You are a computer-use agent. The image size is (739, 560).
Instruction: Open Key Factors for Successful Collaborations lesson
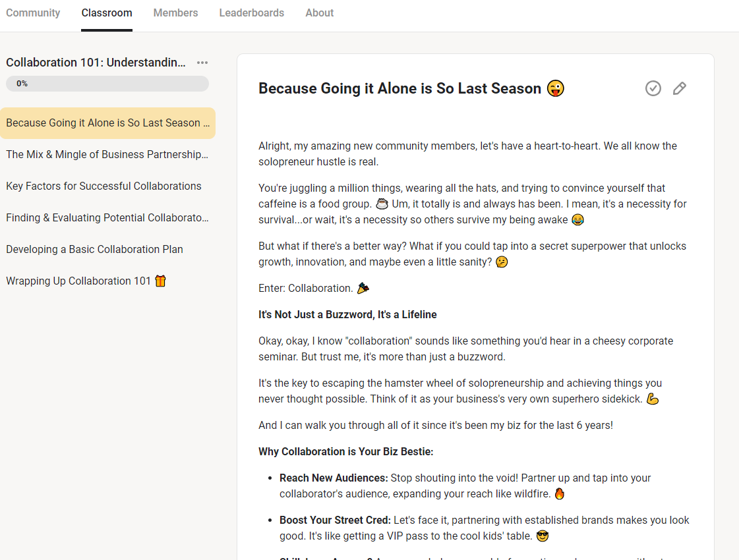pos(103,186)
